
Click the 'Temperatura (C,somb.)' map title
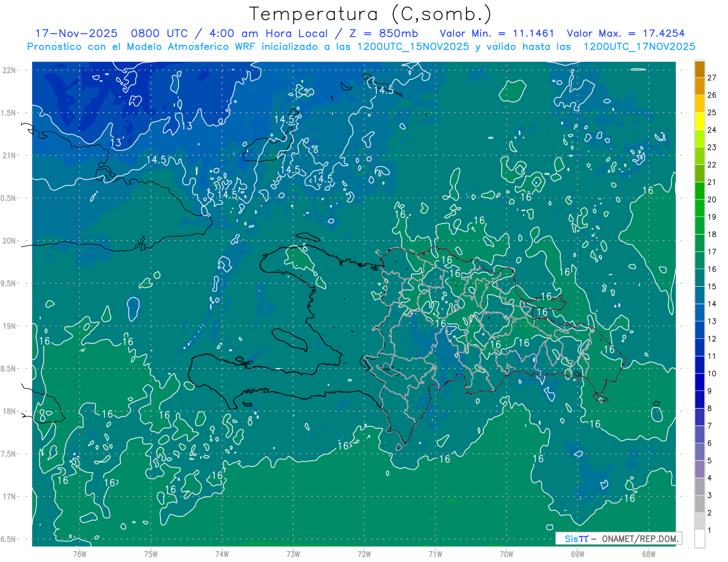tap(371, 14)
